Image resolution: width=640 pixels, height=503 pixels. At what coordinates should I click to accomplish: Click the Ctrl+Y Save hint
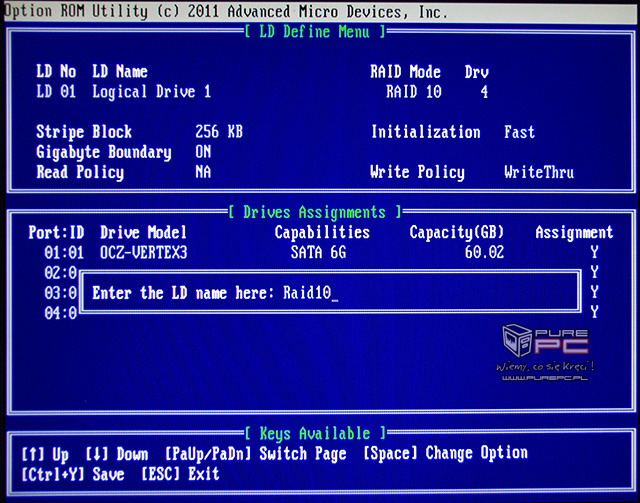73,474
